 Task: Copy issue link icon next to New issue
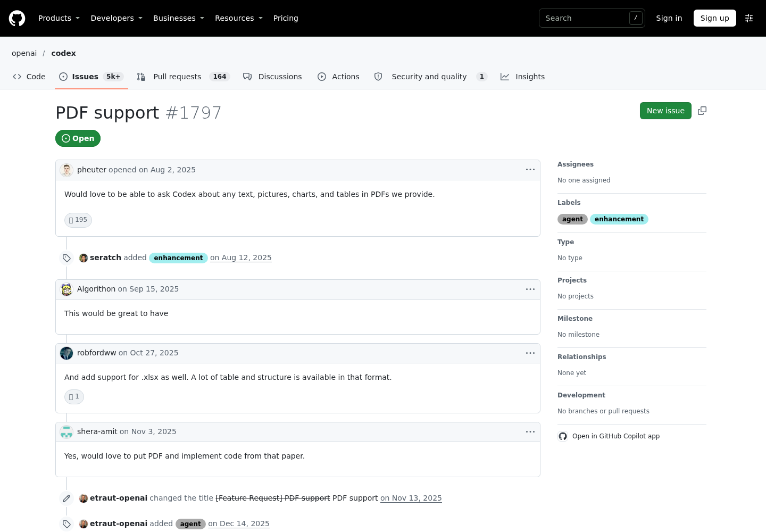[x=702, y=111]
